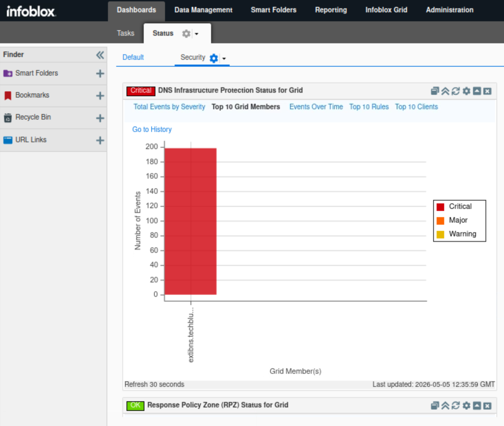Open the Smart Folders top menu
504x426 pixels.
273,10
